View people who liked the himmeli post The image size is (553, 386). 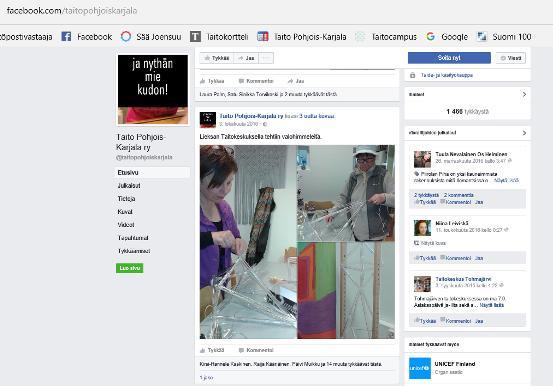pyautogui.click(x=291, y=364)
